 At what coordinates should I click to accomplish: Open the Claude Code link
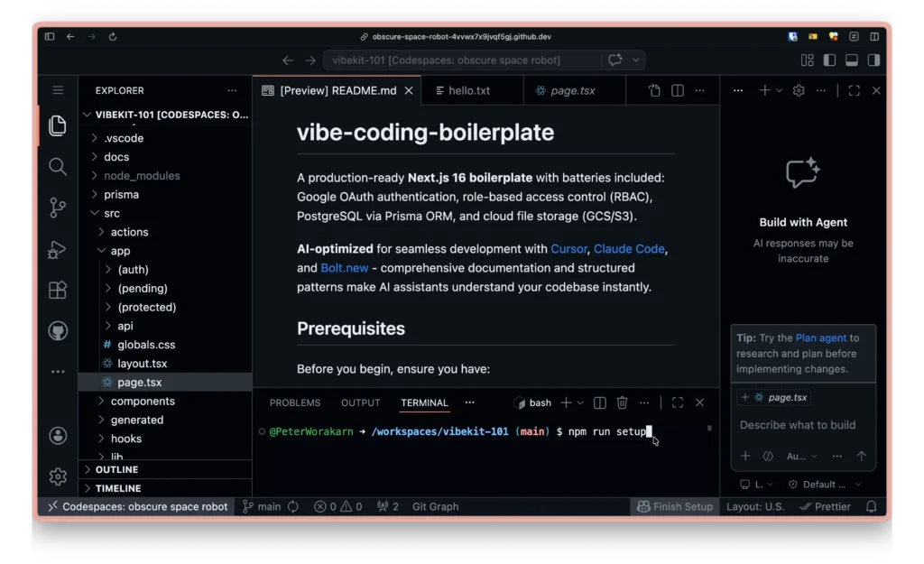629,249
